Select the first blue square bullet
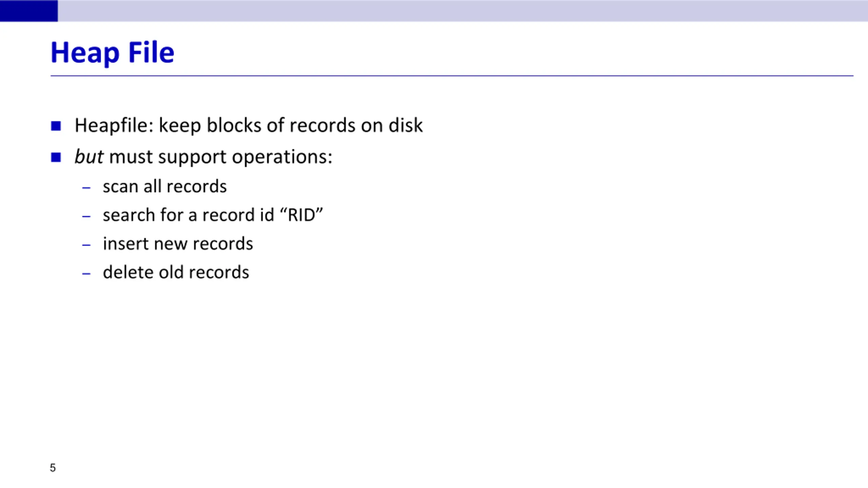 [56, 126]
